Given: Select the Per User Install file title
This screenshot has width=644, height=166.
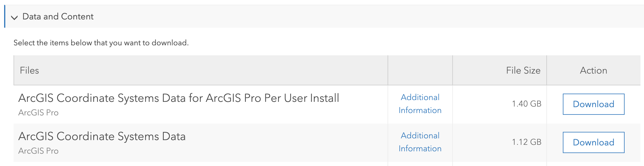Looking at the screenshot, I should (178, 98).
